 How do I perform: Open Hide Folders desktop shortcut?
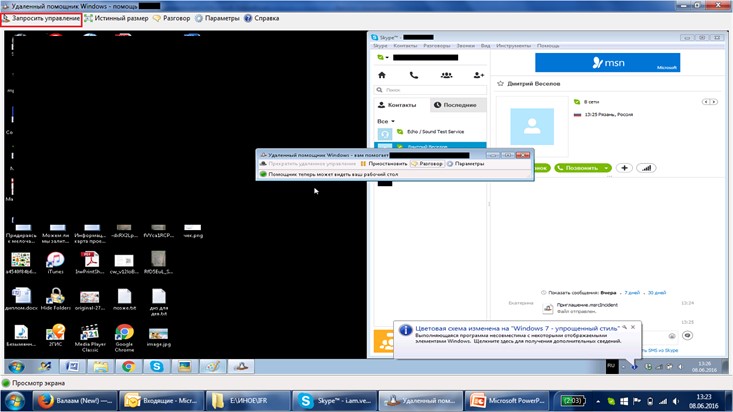pos(56,299)
